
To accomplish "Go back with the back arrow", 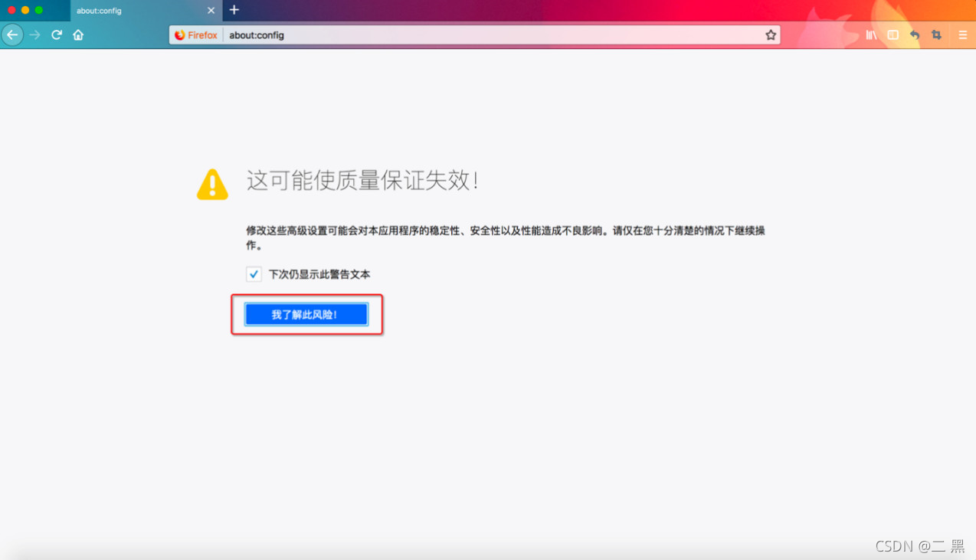I will coord(12,34).
